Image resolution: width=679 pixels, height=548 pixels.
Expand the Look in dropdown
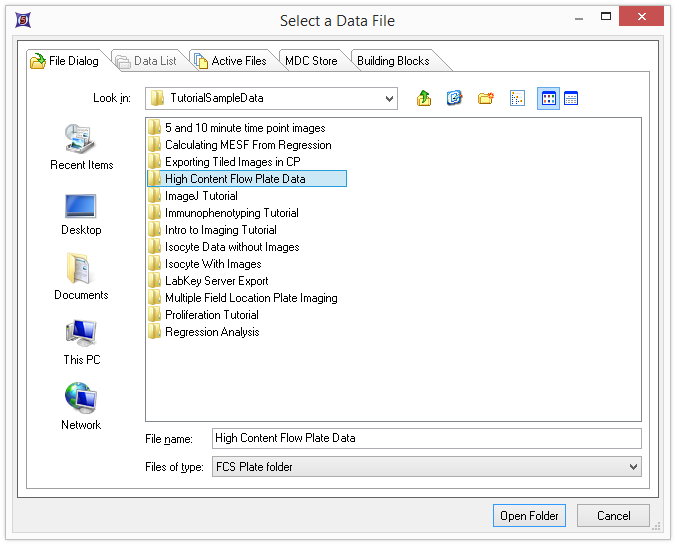coord(388,98)
